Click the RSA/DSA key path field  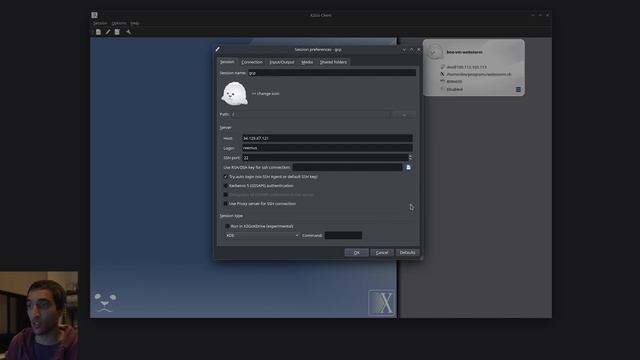point(347,167)
